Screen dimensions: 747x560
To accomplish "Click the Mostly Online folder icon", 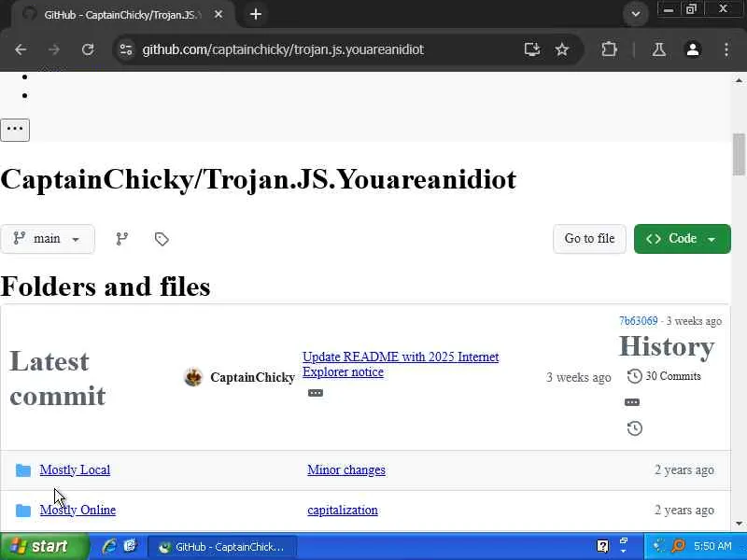I will pos(22,511).
